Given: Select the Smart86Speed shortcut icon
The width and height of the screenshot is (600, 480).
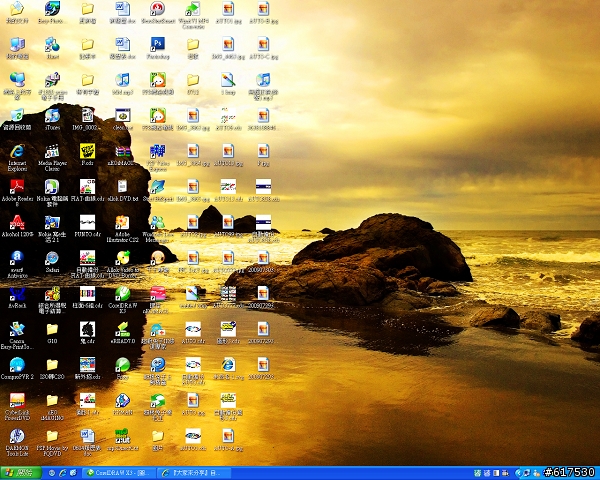Looking at the screenshot, I should tap(158, 187).
